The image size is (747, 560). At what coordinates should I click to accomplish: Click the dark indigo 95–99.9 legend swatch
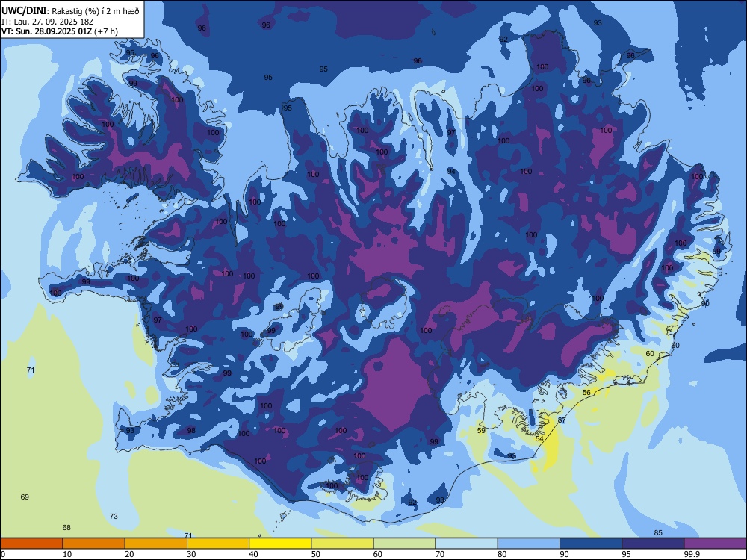click(653, 544)
